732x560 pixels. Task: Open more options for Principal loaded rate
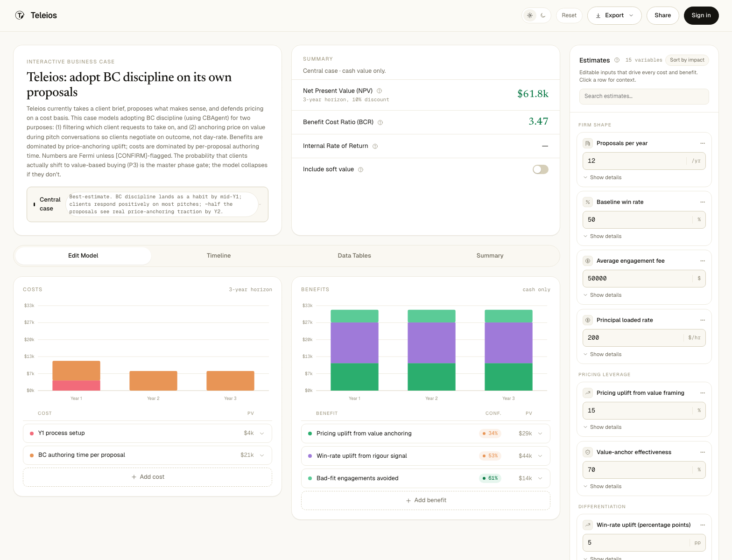coord(703,320)
